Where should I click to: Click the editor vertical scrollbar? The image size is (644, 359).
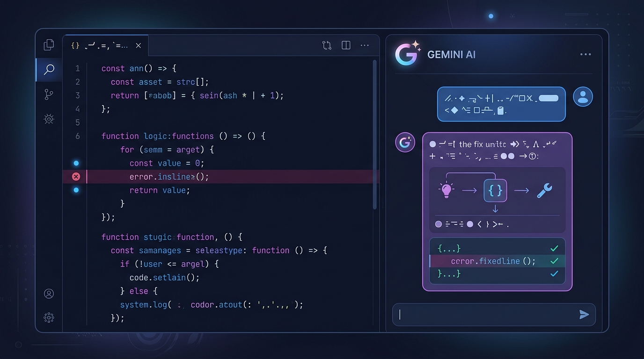point(374,134)
